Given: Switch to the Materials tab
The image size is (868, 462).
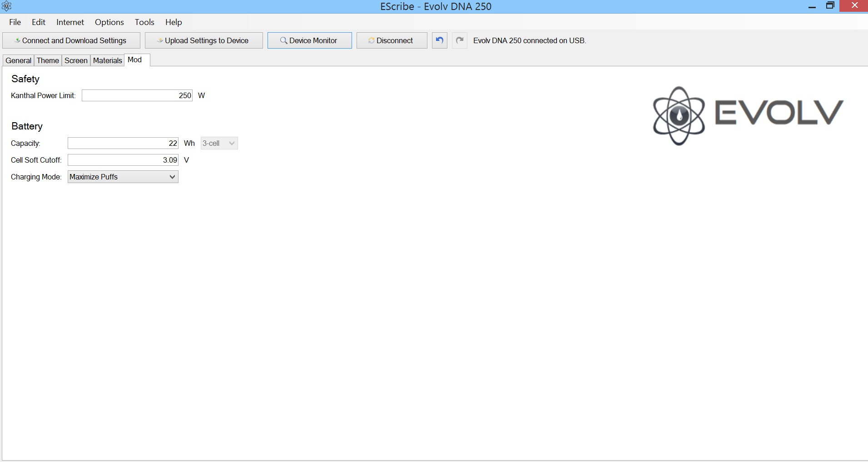Looking at the screenshot, I should click(x=108, y=60).
